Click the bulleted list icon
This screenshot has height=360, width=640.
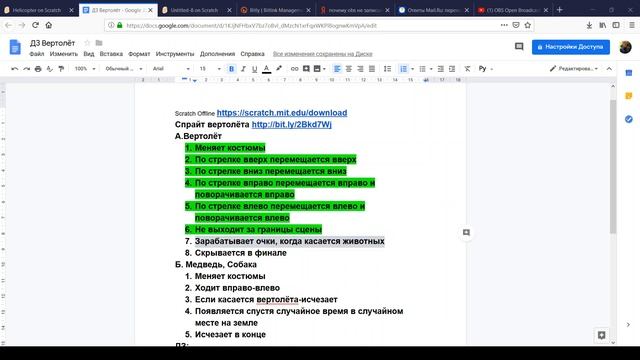(422, 69)
